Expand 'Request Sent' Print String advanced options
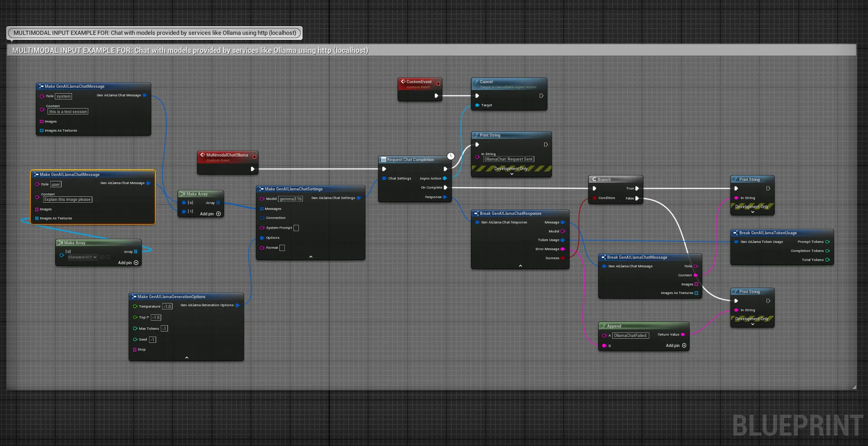The image size is (868, 446). pos(512,174)
